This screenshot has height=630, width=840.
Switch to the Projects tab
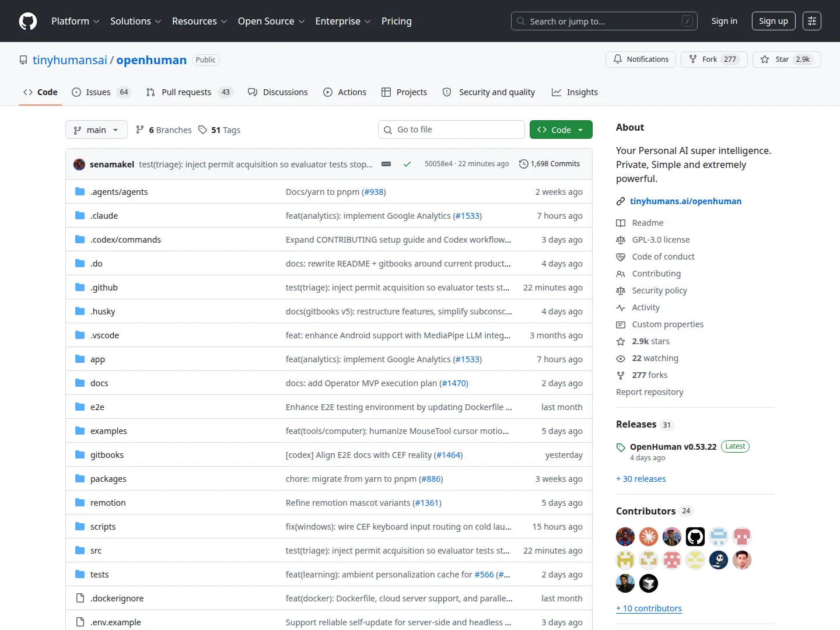(404, 92)
